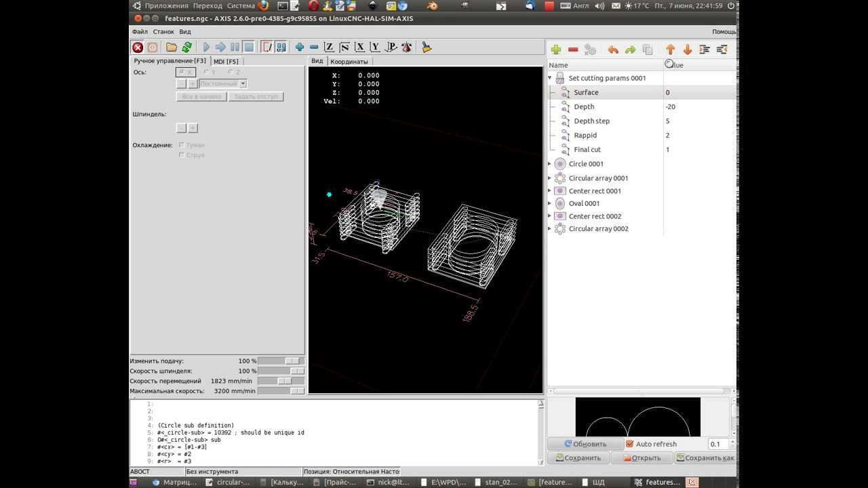Image resolution: width=868 pixels, height=488 pixels.
Task: Switch to perspective view
Action: pyautogui.click(x=391, y=47)
